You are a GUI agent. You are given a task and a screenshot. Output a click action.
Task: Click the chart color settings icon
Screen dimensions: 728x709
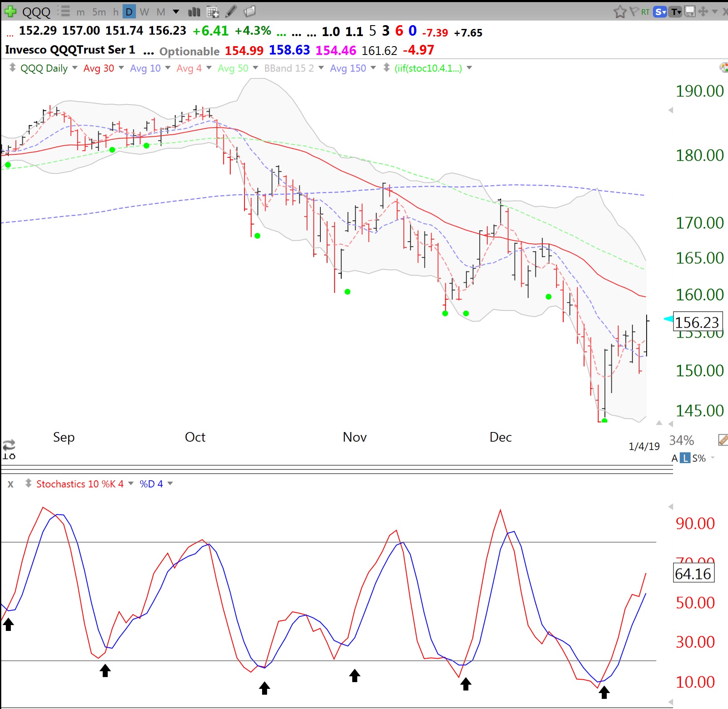click(723, 68)
